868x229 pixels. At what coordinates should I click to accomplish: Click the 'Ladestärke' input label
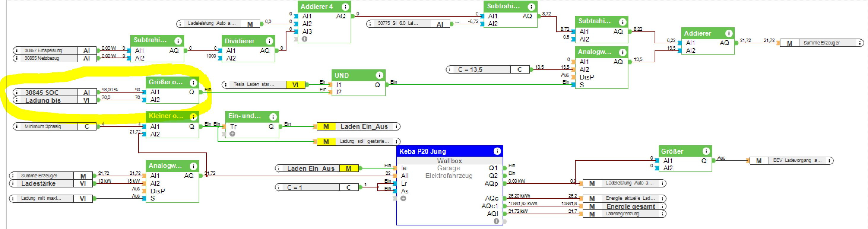(38, 184)
